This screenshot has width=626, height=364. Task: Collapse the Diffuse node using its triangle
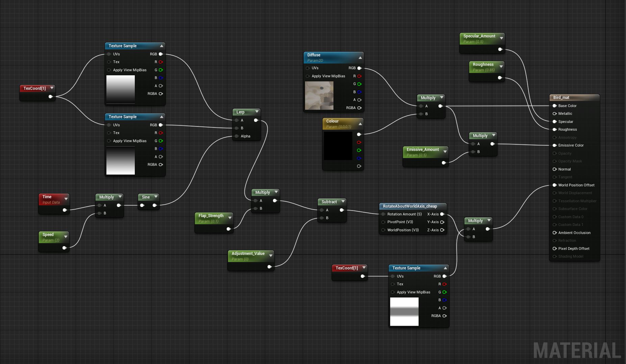tap(360, 57)
